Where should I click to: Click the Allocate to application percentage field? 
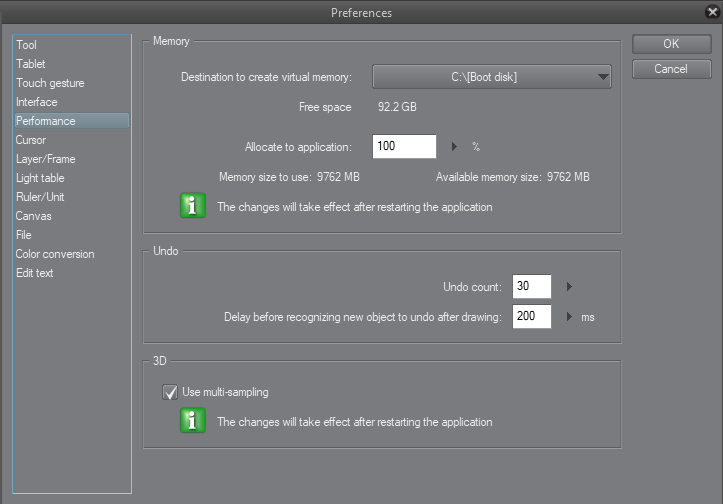point(404,147)
